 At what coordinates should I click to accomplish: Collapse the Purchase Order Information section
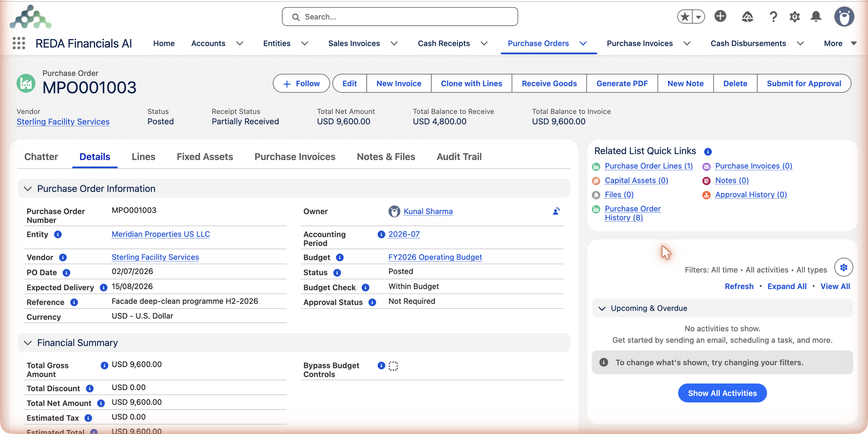tap(28, 189)
